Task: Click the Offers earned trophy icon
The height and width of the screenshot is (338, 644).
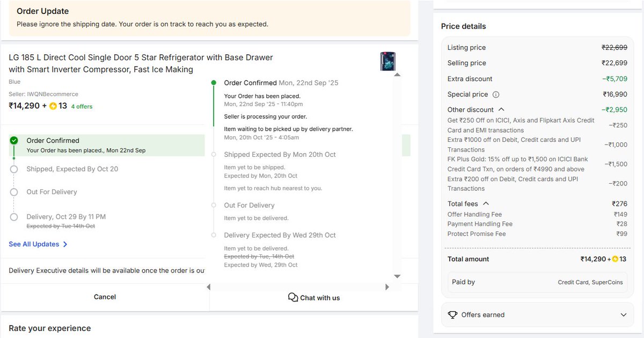Action: (x=452, y=315)
